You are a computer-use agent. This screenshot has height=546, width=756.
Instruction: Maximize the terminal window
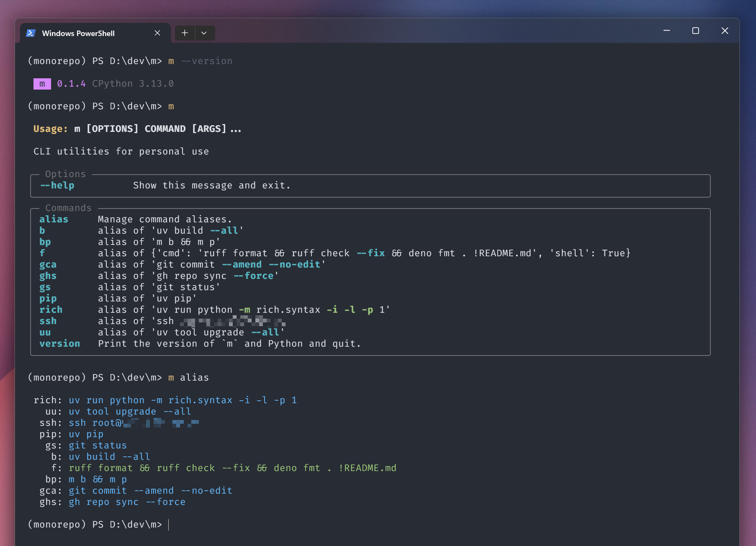(696, 31)
